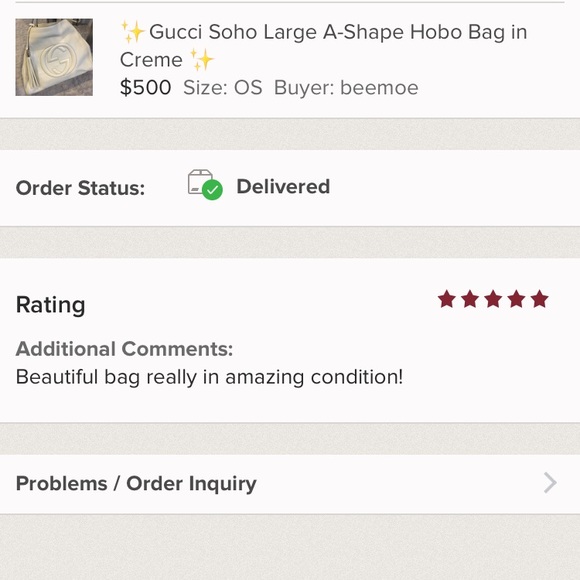Image resolution: width=580 pixels, height=580 pixels.
Task: Tap the Additional Comments label
Action: coord(124,349)
